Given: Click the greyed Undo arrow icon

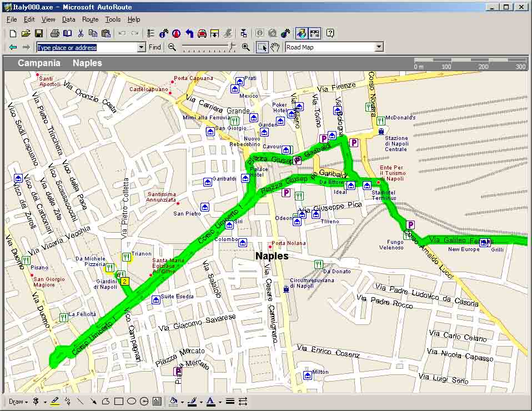Looking at the screenshot, I should point(122,33).
